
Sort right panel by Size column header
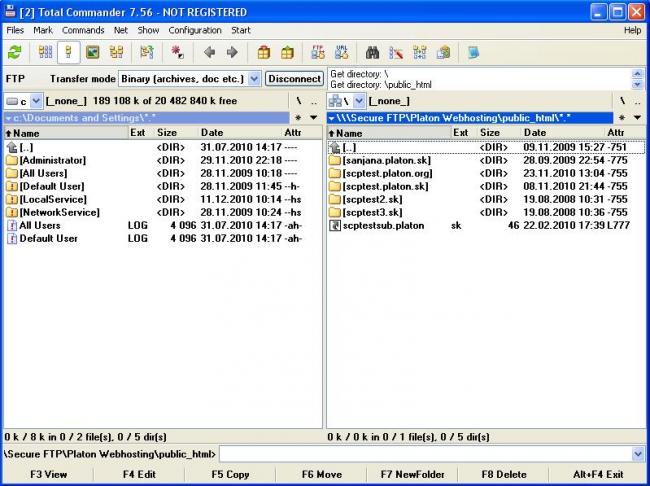tap(499, 133)
